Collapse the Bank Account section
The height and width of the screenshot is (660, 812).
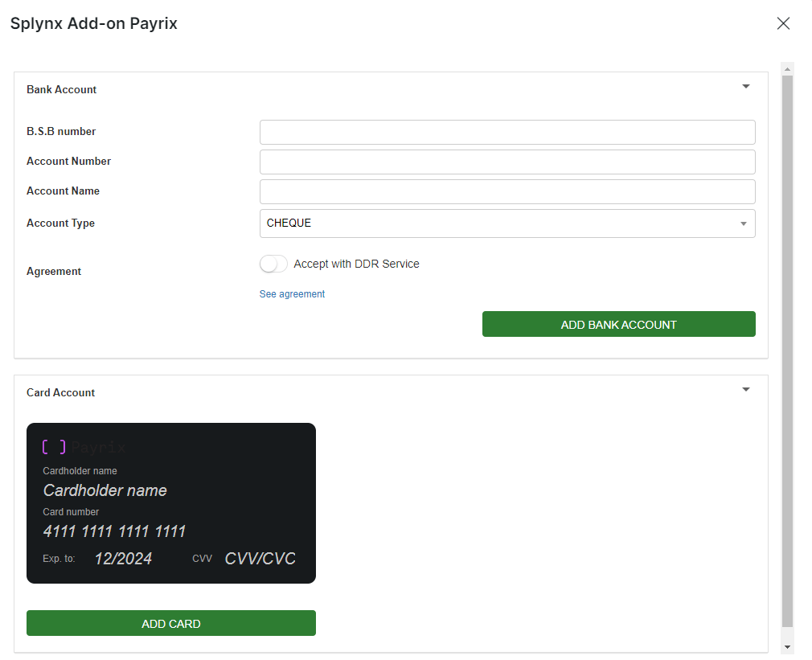pyautogui.click(x=745, y=86)
